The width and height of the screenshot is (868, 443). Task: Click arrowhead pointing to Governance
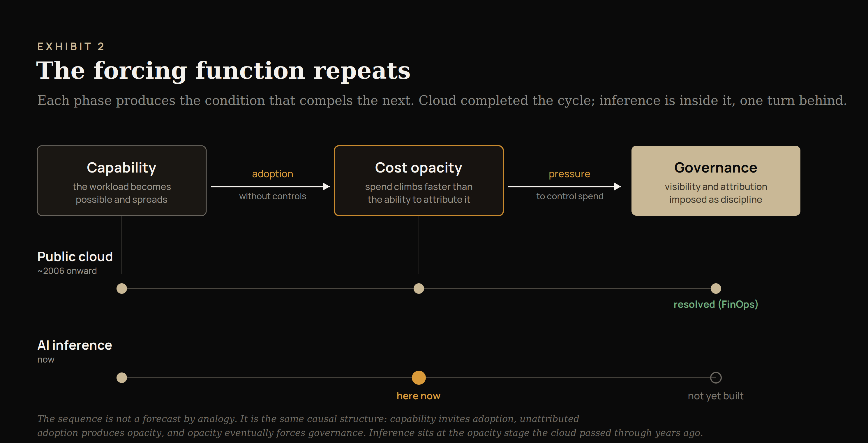tap(617, 187)
